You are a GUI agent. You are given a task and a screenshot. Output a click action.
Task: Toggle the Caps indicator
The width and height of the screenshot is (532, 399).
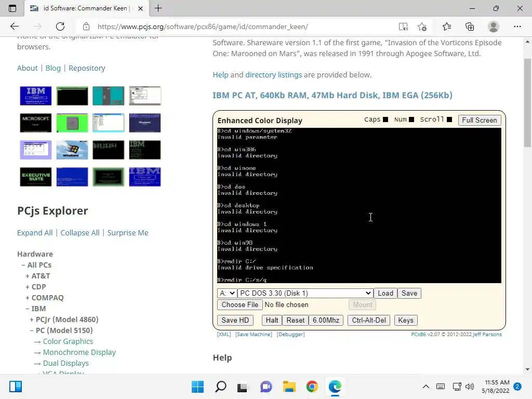[x=385, y=119]
